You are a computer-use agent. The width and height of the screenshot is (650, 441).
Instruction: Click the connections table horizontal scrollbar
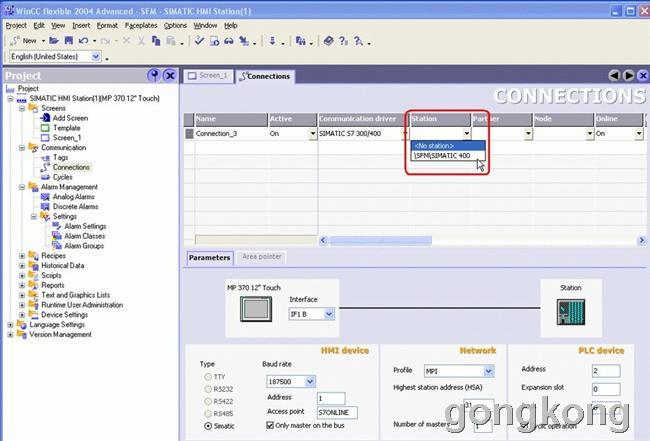tap(381, 240)
